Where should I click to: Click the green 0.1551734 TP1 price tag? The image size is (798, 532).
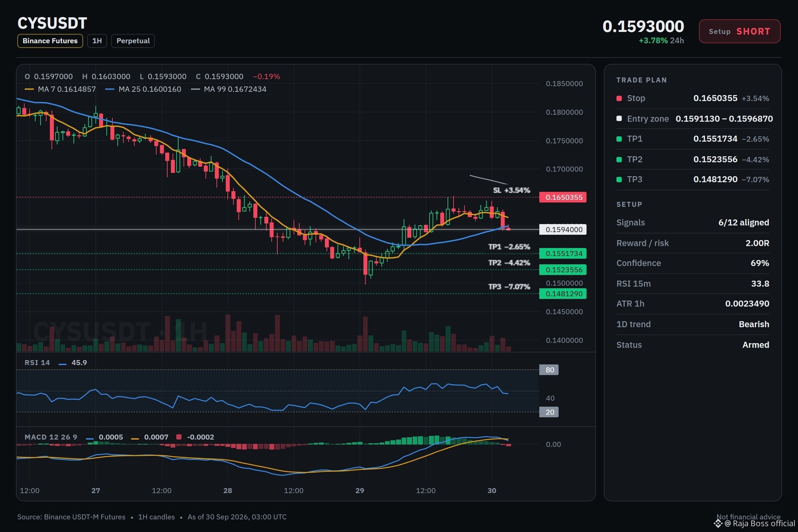pyautogui.click(x=563, y=253)
